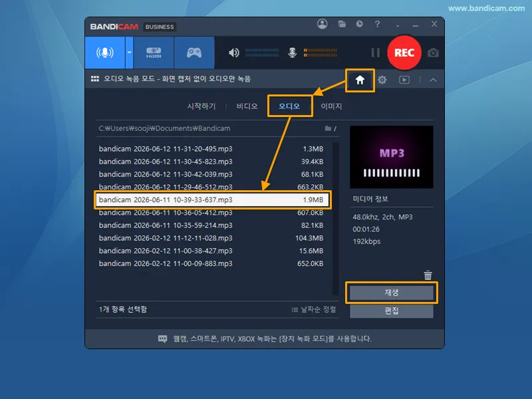Open the folder icon beside the path

328,128
